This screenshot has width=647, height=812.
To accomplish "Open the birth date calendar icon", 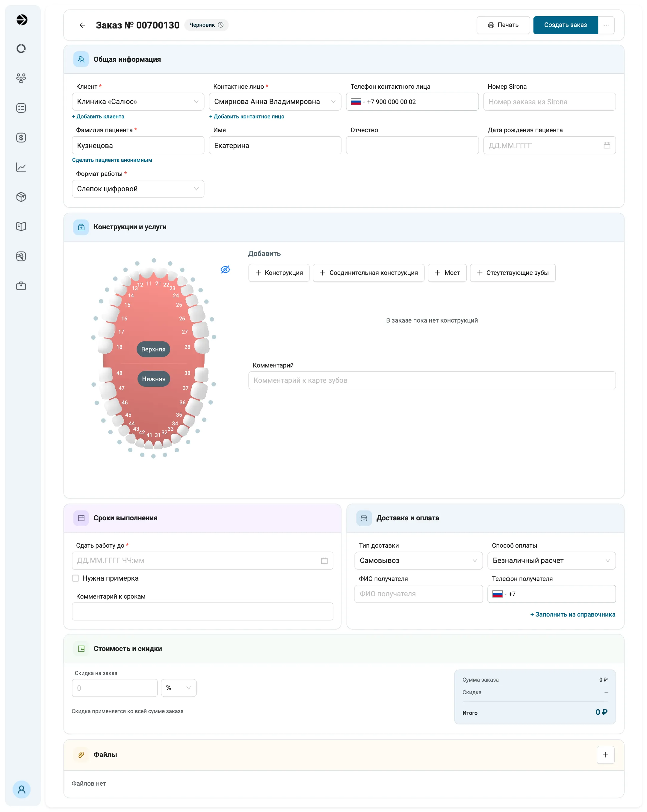I will tap(606, 145).
